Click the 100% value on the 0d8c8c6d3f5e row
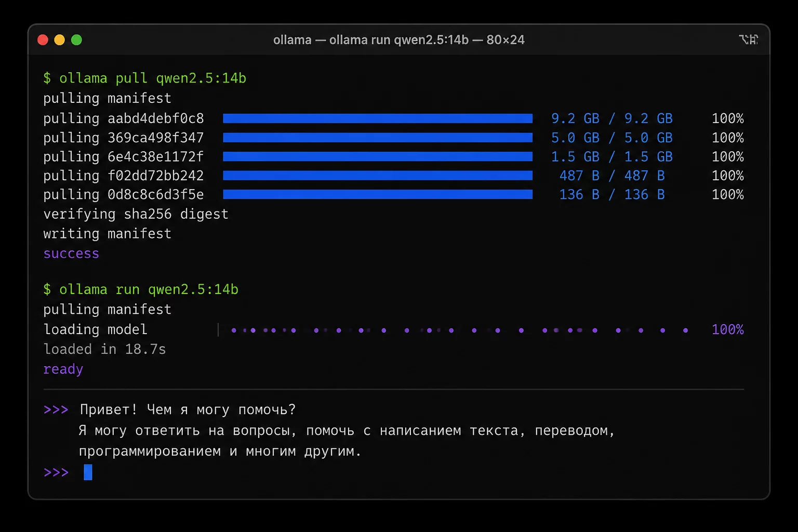Image resolution: width=798 pixels, height=532 pixels. pyautogui.click(x=728, y=194)
